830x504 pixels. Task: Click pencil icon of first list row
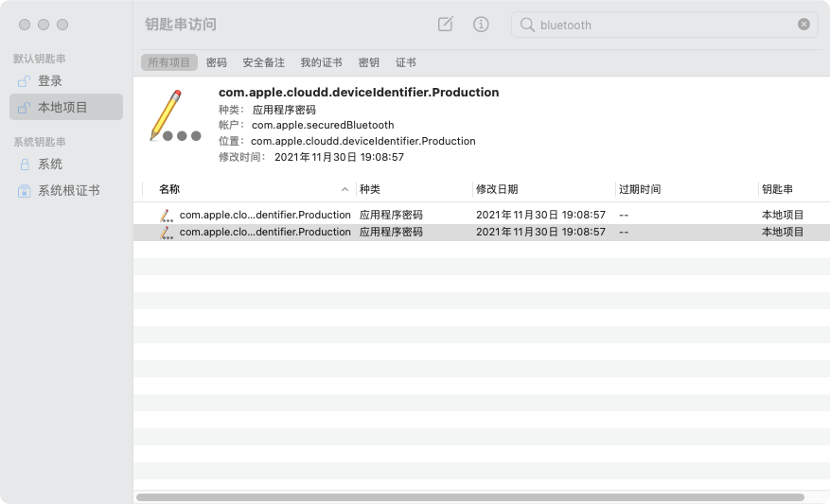click(x=167, y=216)
